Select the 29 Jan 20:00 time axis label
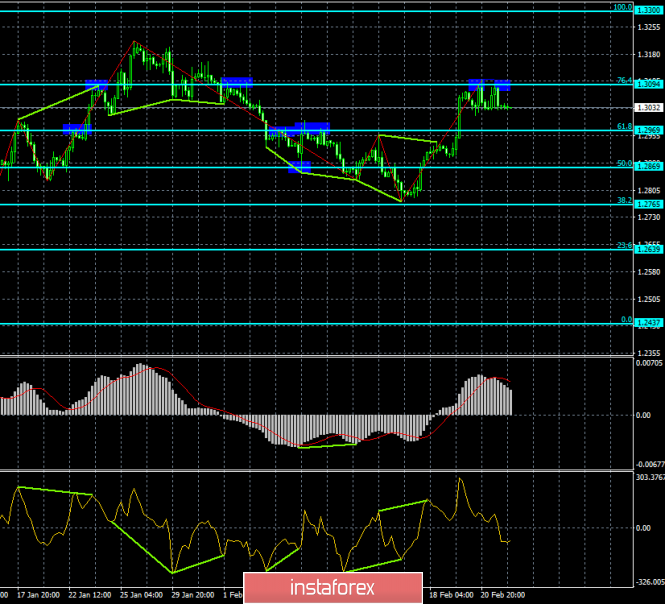The height and width of the screenshot is (604, 665). 193,595
